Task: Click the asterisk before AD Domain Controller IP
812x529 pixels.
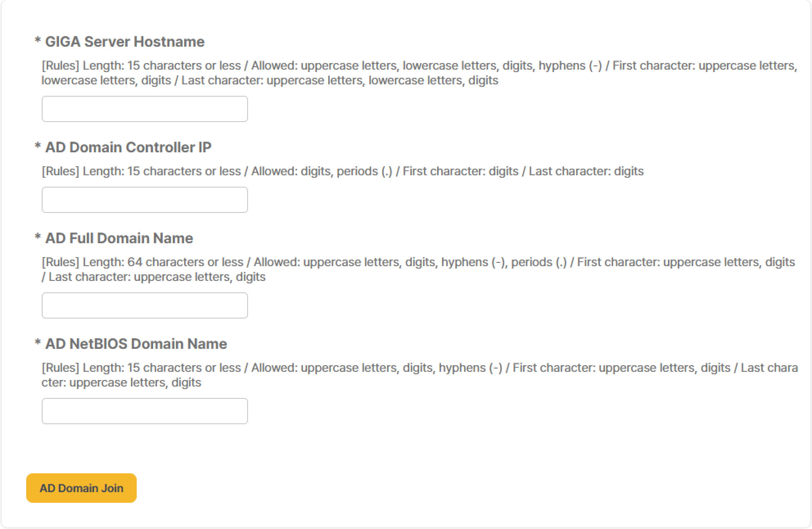Action: point(38,147)
